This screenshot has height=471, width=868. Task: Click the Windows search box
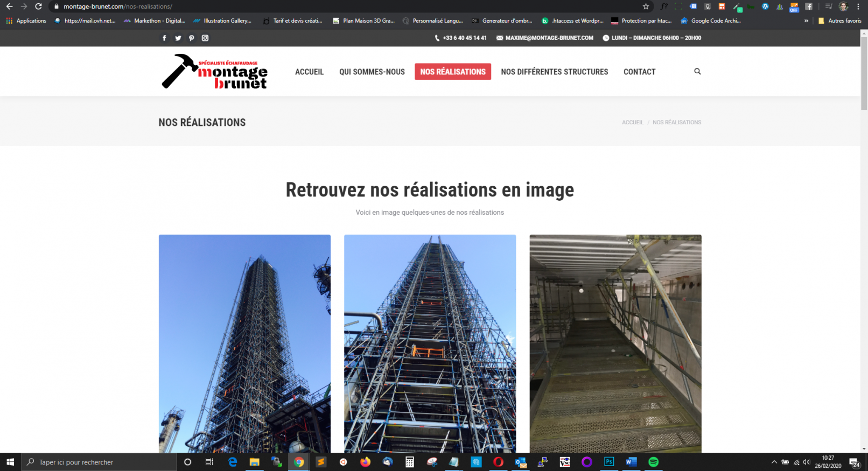pos(100,462)
